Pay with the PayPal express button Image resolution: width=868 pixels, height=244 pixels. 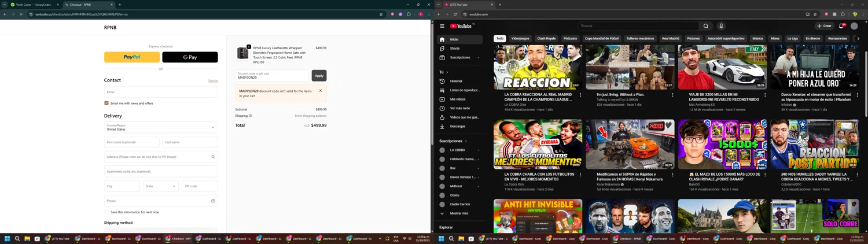tap(132, 57)
